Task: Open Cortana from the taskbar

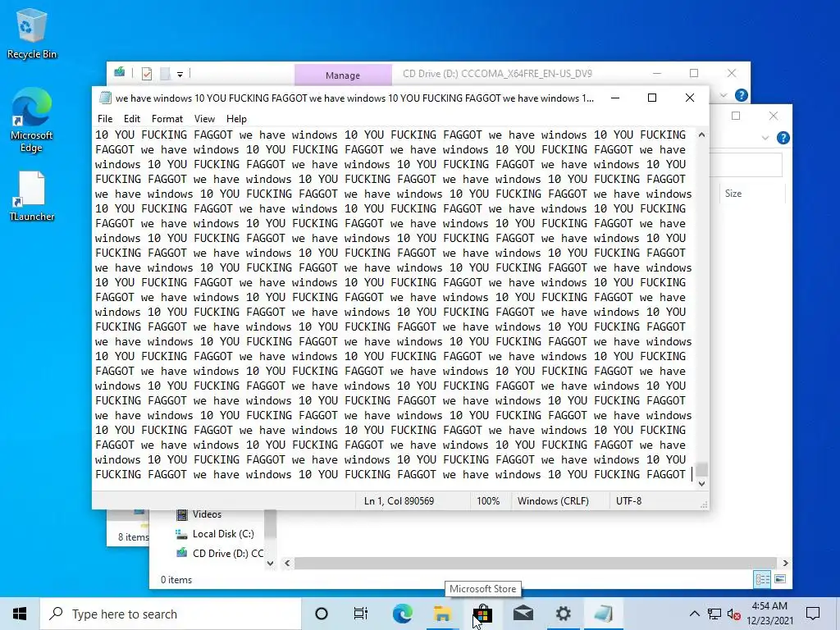Action: 322,614
